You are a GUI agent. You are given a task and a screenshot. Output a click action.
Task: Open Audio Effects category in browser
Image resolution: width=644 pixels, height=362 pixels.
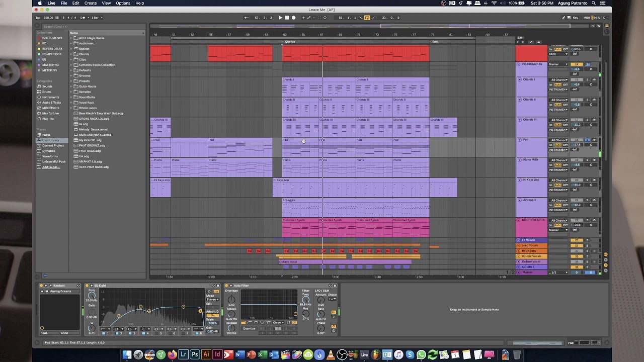pyautogui.click(x=51, y=103)
